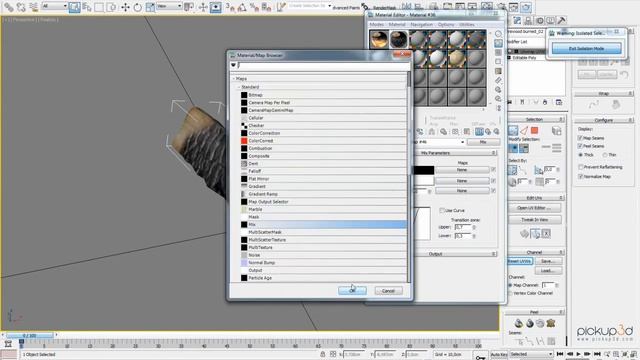640x360 pixels.
Task: Activate the Select Object tool
Action: (74, 7)
